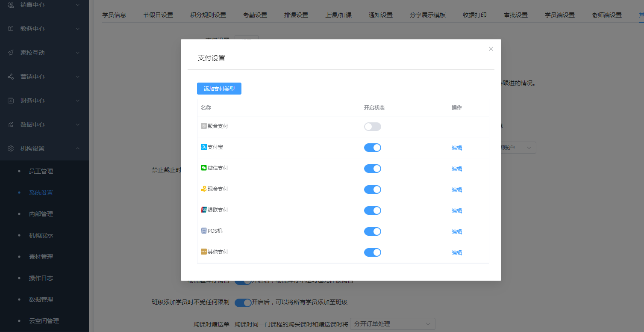Expand the 营销中心 chevron
644x332 pixels.
click(x=77, y=77)
